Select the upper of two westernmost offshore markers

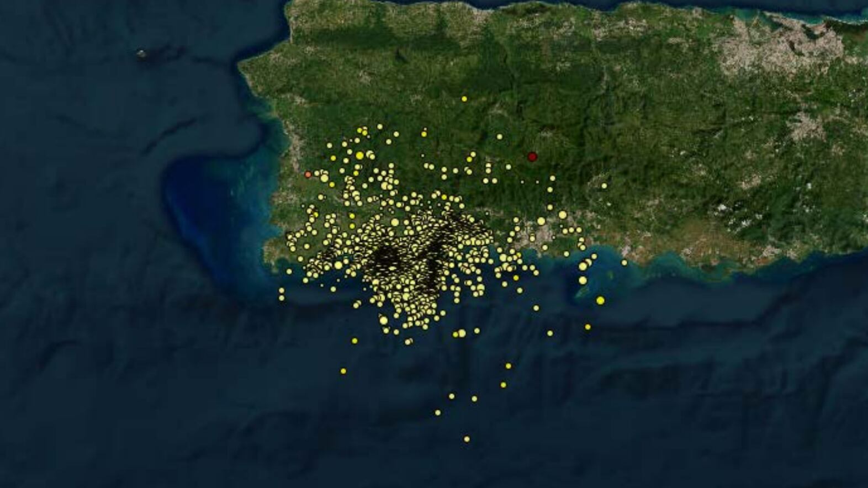point(282,290)
